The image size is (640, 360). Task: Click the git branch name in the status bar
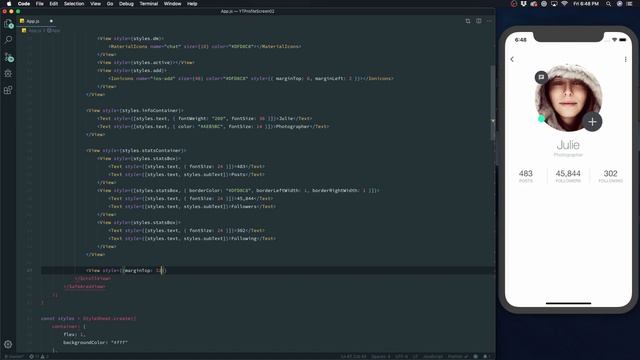pyautogui.click(x=14, y=356)
